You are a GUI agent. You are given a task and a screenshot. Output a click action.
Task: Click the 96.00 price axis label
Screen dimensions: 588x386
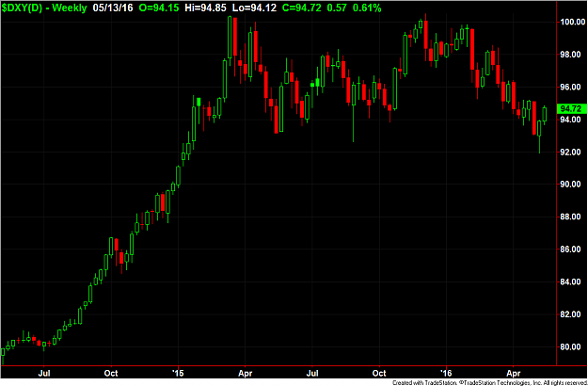571,87
